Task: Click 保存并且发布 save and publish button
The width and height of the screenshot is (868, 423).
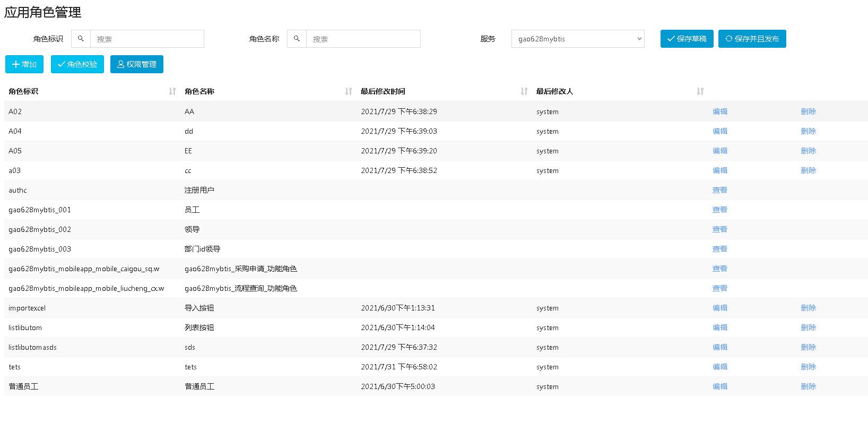Action: pos(752,39)
